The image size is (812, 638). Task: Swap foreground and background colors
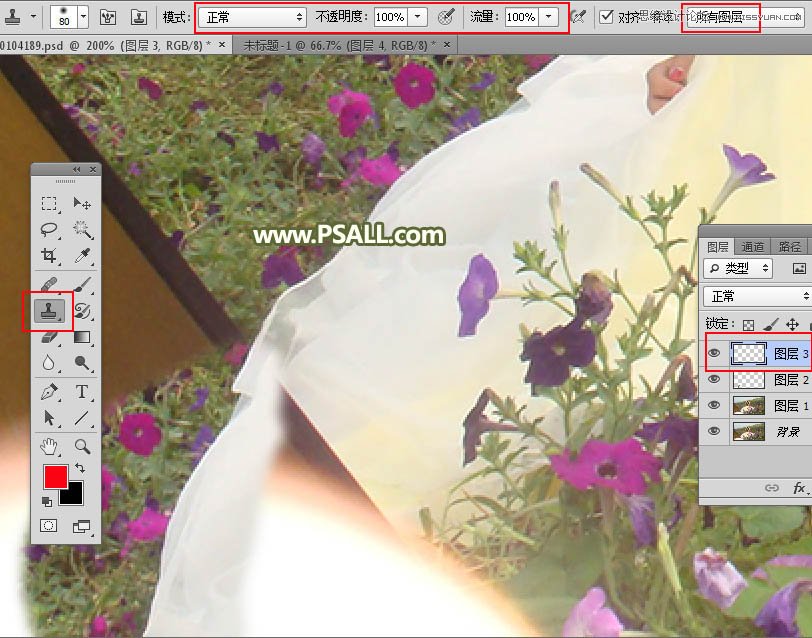(x=80, y=468)
